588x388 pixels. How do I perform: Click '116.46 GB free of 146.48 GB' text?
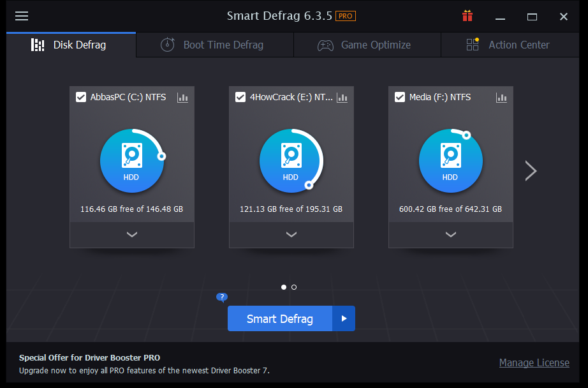tap(131, 209)
